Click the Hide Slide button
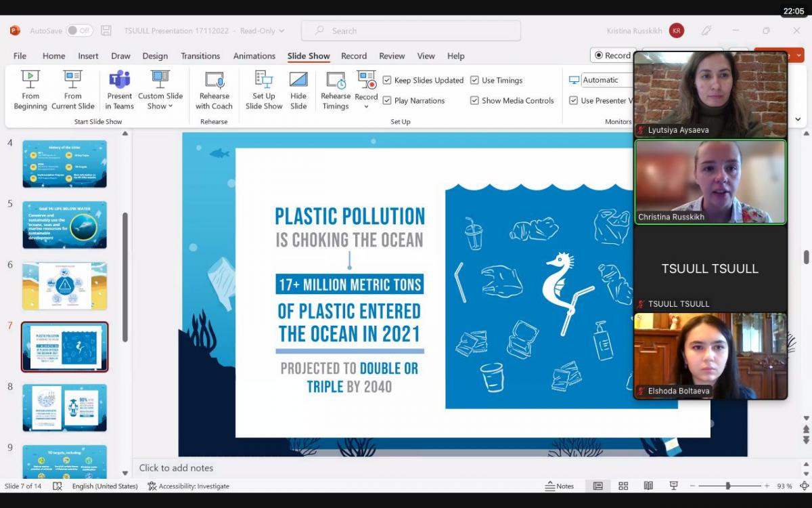This screenshot has width=812, height=508. [298, 89]
